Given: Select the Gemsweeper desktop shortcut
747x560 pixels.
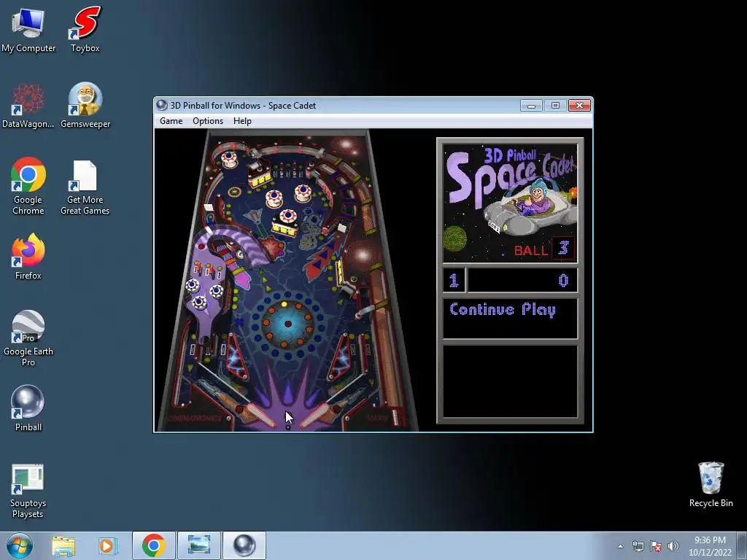Looking at the screenshot, I should (85, 106).
